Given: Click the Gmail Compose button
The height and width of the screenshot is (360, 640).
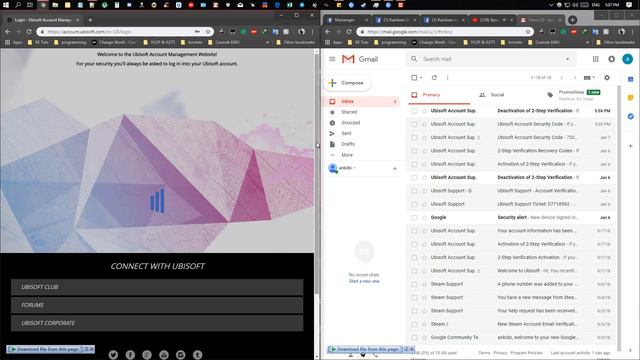Looking at the screenshot, I should coord(347,83).
